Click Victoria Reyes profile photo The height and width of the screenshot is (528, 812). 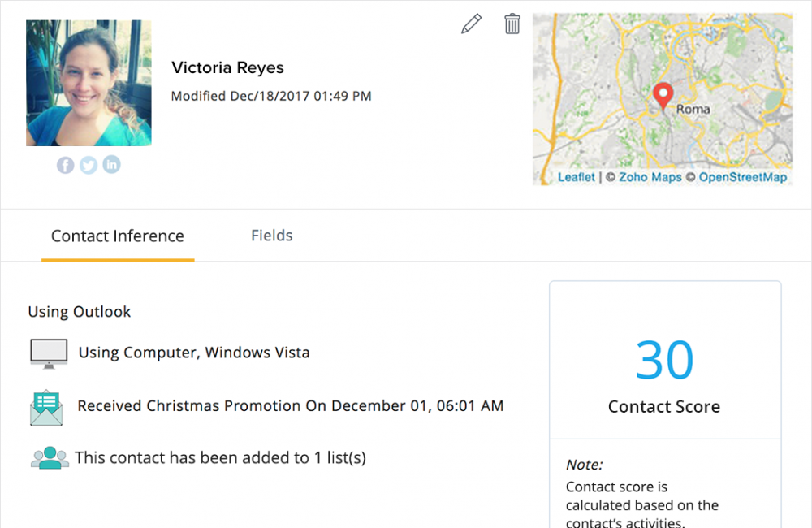pyautogui.click(x=89, y=83)
